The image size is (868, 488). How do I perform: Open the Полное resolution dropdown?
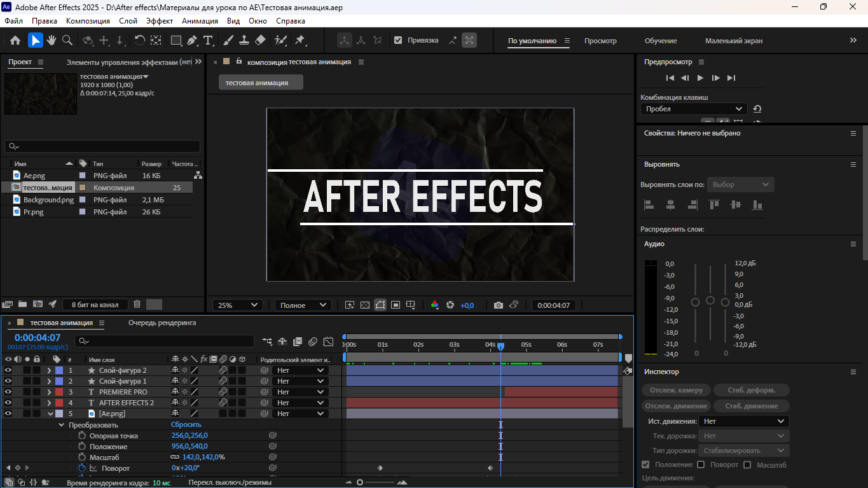303,305
